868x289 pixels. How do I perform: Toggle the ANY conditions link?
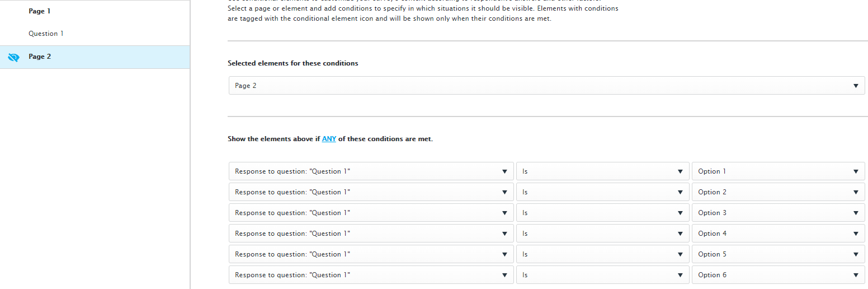click(x=329, y=139)
